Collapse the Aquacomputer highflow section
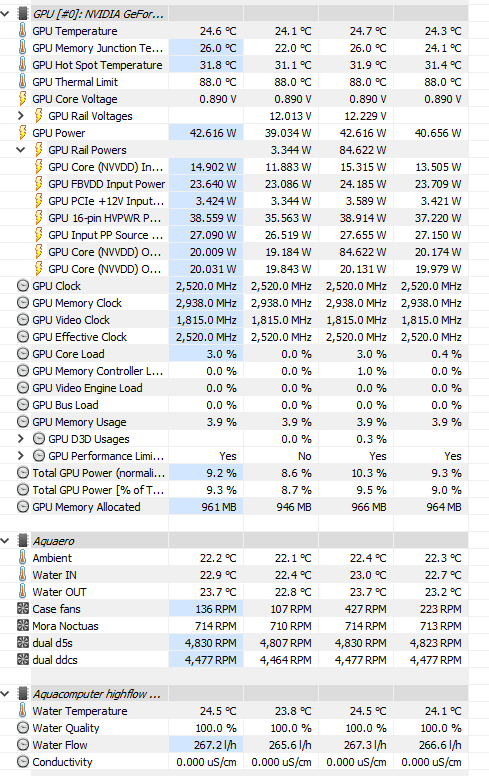489x776 pixels. (x=5, y=693)
